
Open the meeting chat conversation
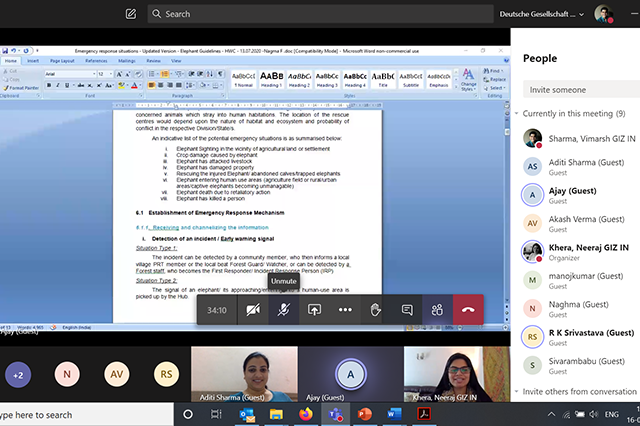(407, 310)
